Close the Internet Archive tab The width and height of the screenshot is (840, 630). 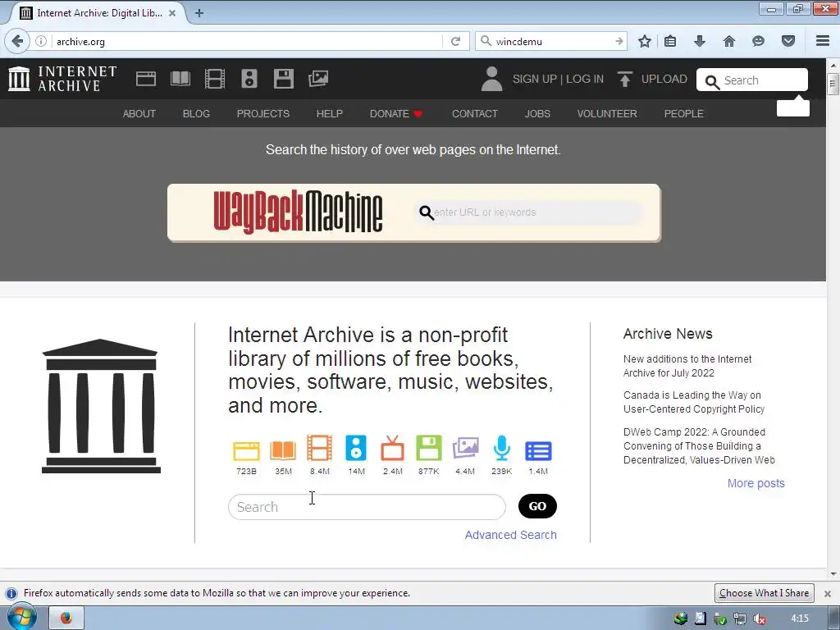tap(172, 13)
